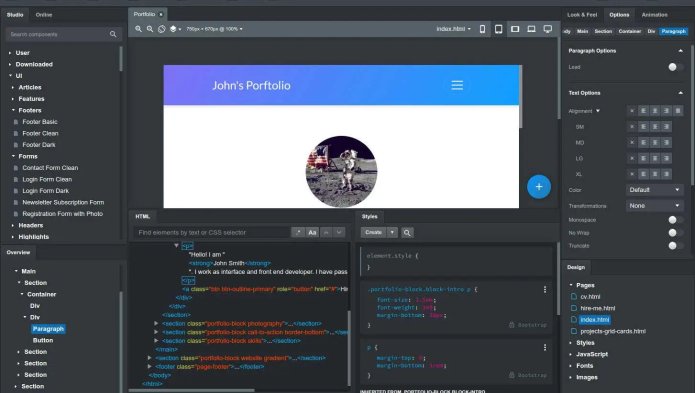Set main Alignment to left
Image resolution: width=695 pixels, height=393 pixels.
click(643, 111)
